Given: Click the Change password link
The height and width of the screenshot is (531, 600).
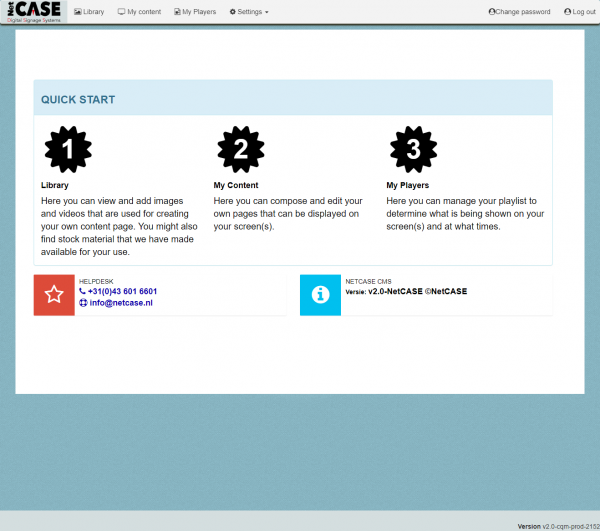Looking at the screenshot, I should [519, 12].
